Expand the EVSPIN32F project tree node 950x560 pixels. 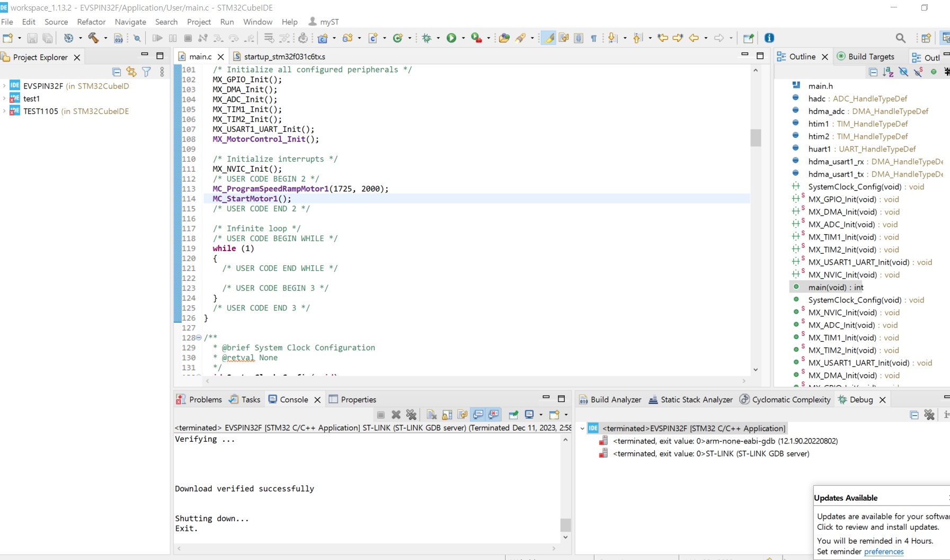(4, 86)
